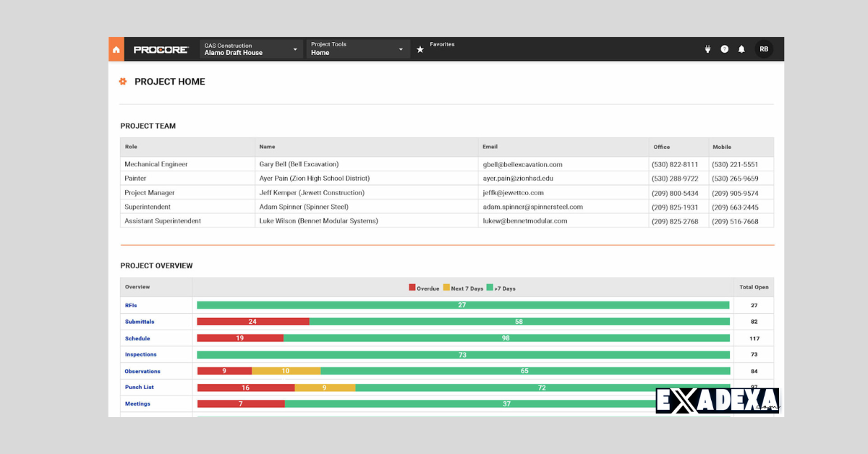Select the Favorites star icon

click(x=420, y=48)
